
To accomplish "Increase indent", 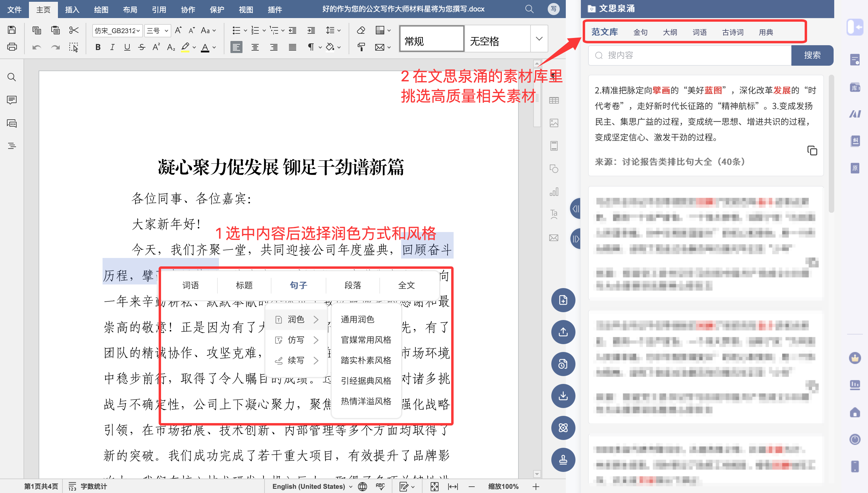I will tap(311, 30).
